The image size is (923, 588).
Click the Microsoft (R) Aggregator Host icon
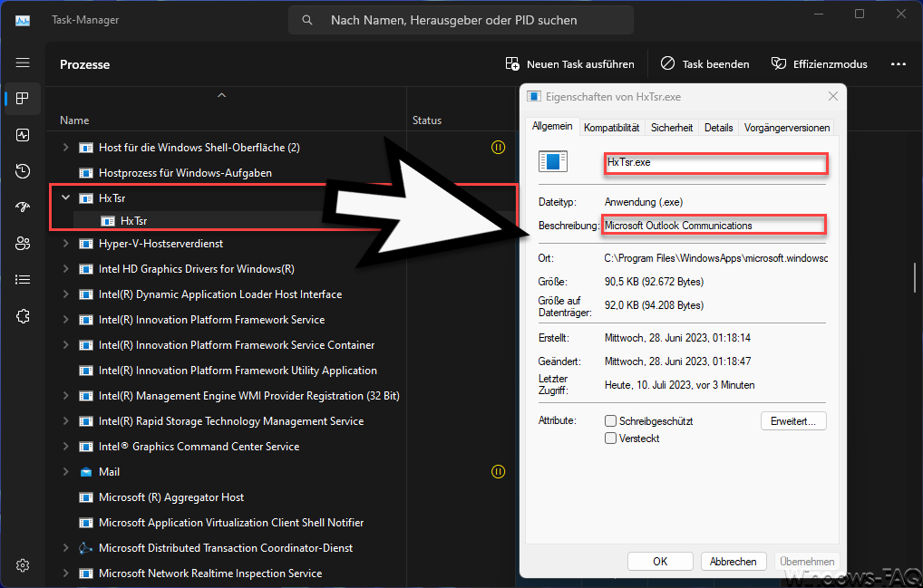pos(86,497)
